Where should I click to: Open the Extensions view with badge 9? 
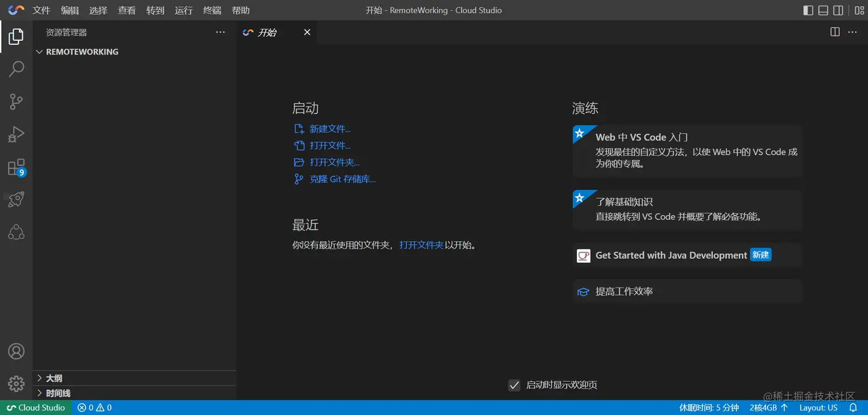16,168
